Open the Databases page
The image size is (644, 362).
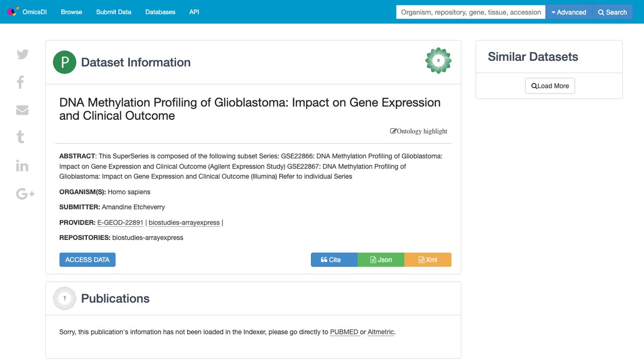[x=160, y=12]
